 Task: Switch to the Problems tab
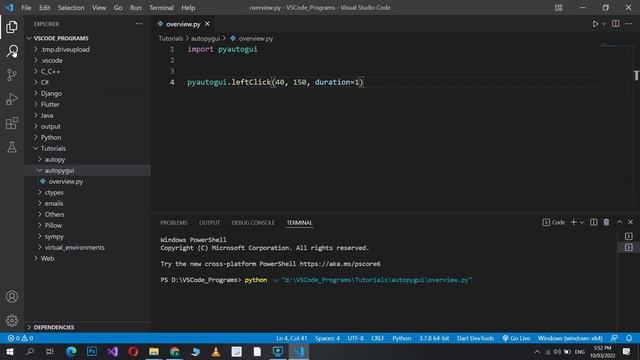[x=174, y=222]
